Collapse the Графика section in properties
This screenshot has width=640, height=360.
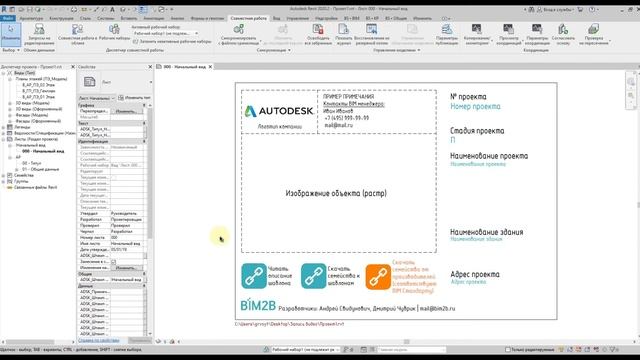coord(144,105)
